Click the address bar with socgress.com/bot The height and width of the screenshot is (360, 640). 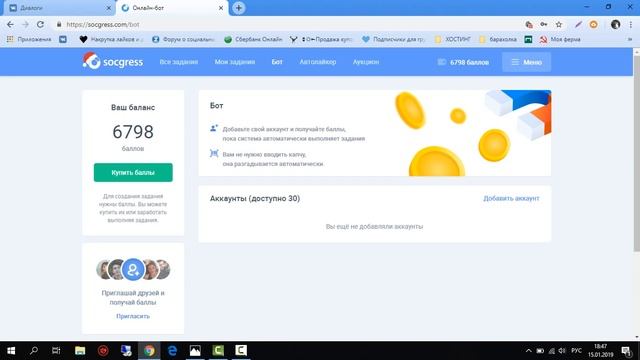point(286,24)
